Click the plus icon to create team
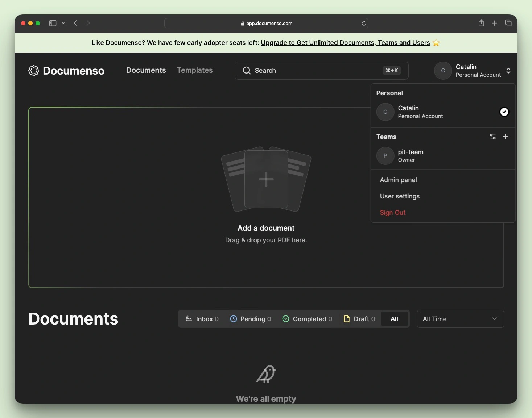 pos(505,137)
